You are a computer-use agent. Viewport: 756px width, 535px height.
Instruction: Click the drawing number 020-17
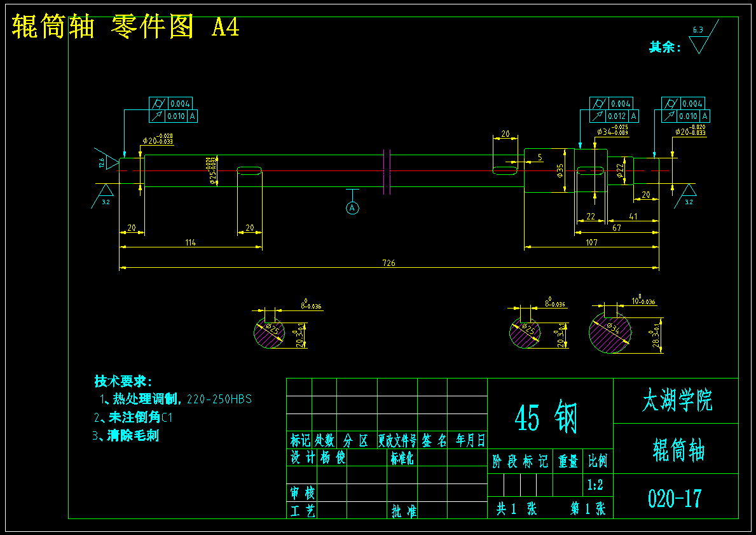[675, 498]
